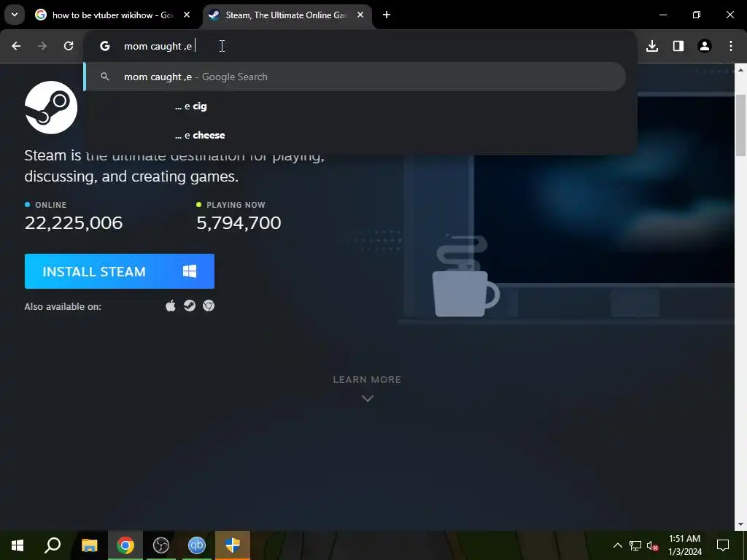Click the PLAYING NOW count 5,794,700
The height and width of the screenshot is (560, 747).
239,223
